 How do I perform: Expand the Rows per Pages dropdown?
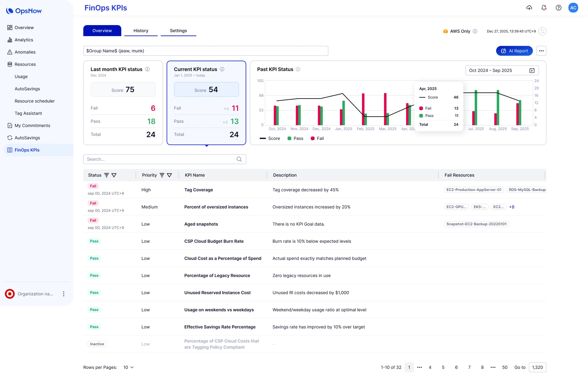[x=129, y=367]
